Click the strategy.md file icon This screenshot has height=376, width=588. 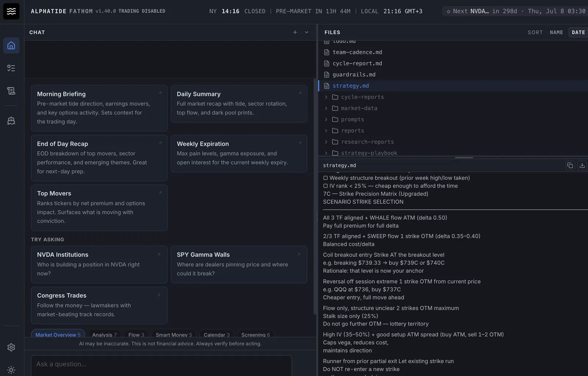tap(327, 86)
